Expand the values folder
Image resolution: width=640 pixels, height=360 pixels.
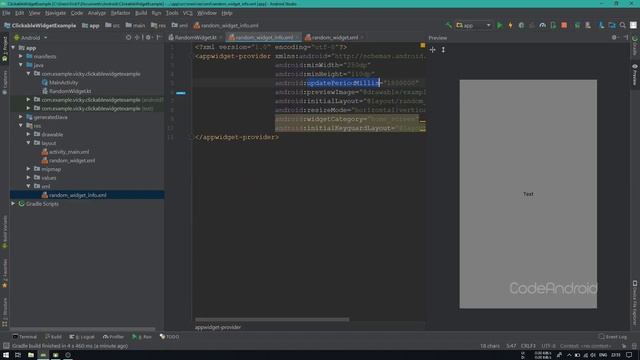coord(29,178)
